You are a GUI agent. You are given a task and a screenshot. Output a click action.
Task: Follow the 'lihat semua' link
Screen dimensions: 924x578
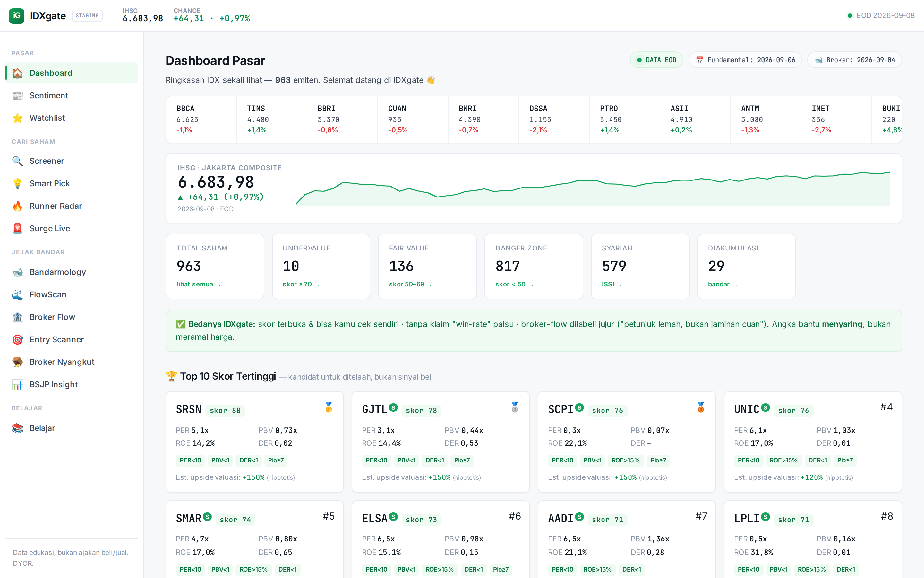point(199,285)
